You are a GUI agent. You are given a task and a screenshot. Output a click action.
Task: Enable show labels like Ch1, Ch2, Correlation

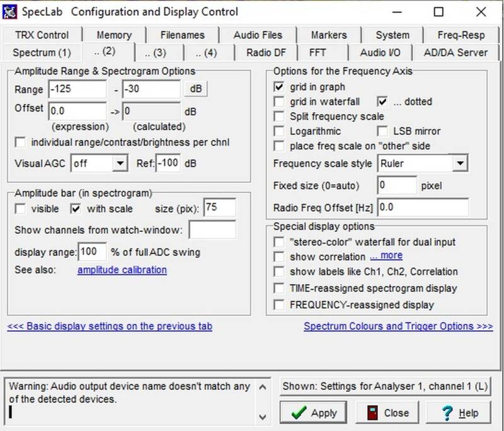[x=278, y=272]
